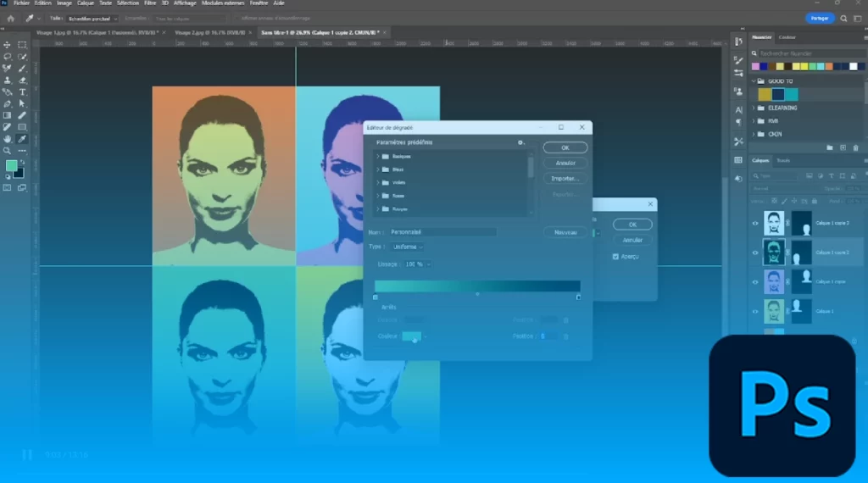Toggle Quick Mask mode icon

tap(7, 188)
